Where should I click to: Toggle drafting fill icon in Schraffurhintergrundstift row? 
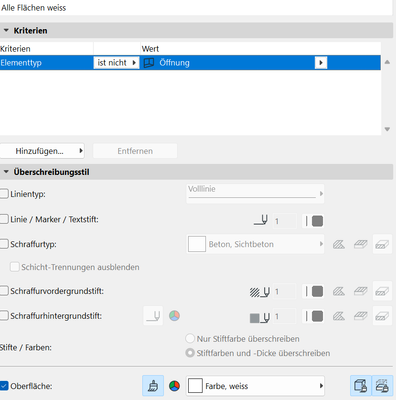tap(360, 316)
